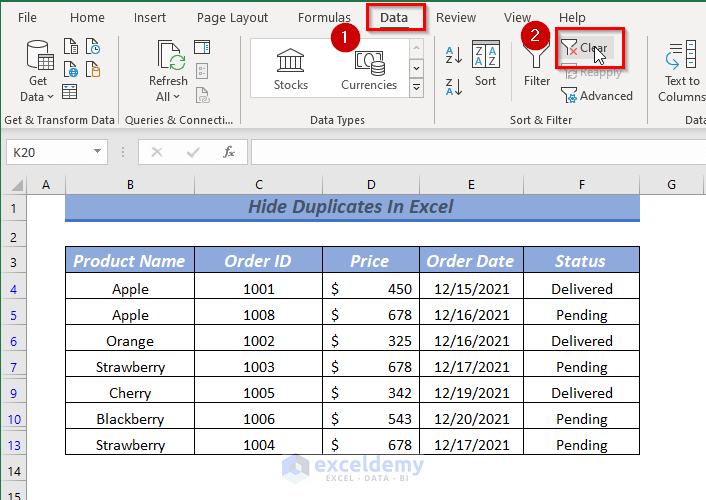
Task: Select column E header
Action: tap(471, 185)
